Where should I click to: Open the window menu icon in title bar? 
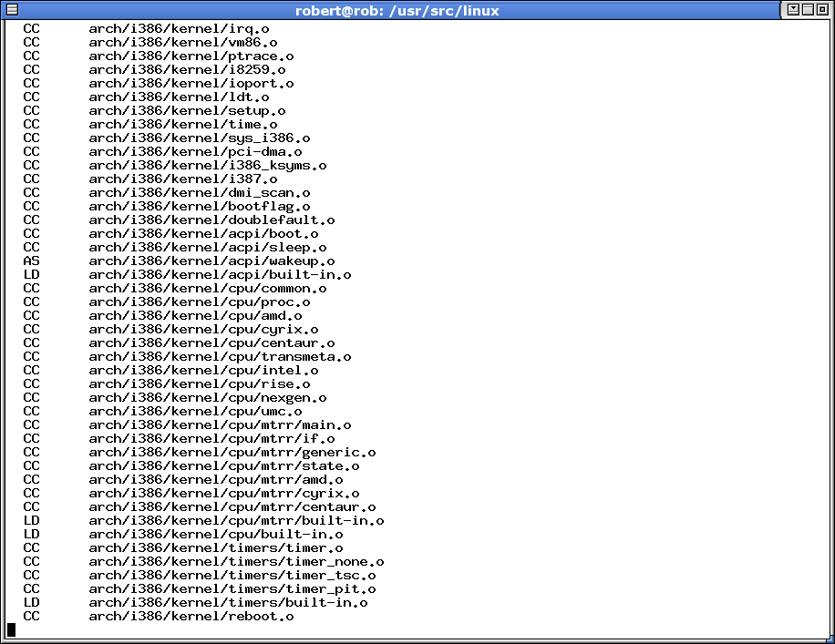[12, 10]
